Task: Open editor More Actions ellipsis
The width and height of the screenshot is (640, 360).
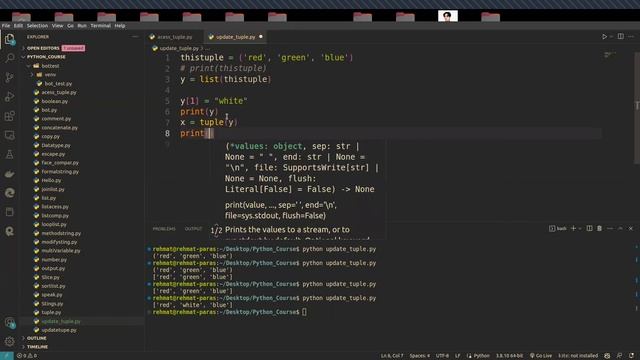Action: [631, 37]
